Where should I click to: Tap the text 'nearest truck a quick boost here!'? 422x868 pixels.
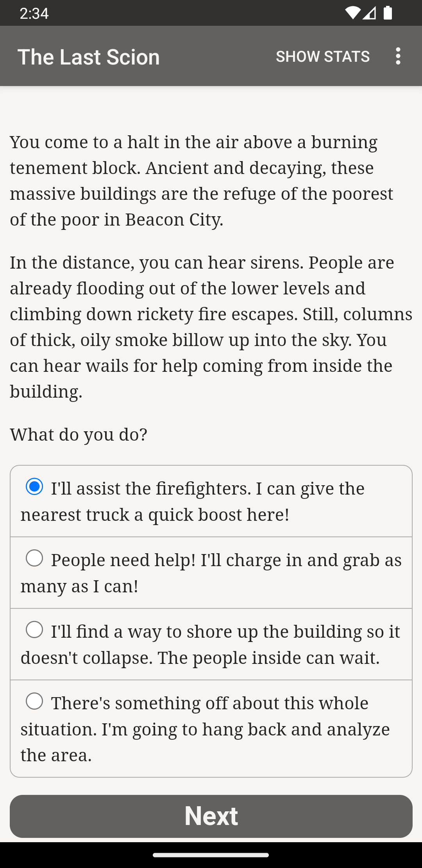point(155,515)
